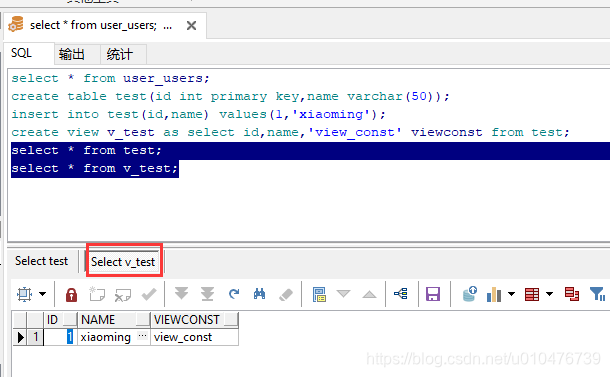Click the gray up triangle next-record icon
Image resolution: width=610 pixels, height=377 pixels.
point(369,295)
